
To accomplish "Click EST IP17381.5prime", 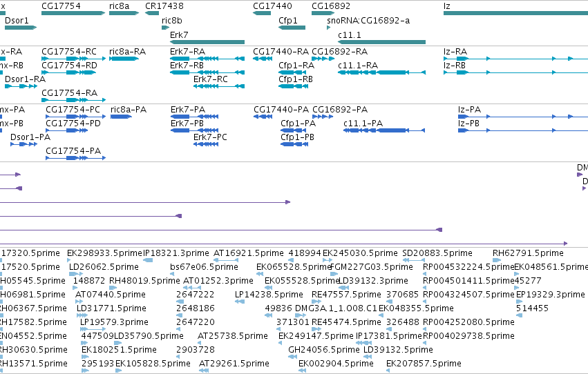I will pos(364,343).
